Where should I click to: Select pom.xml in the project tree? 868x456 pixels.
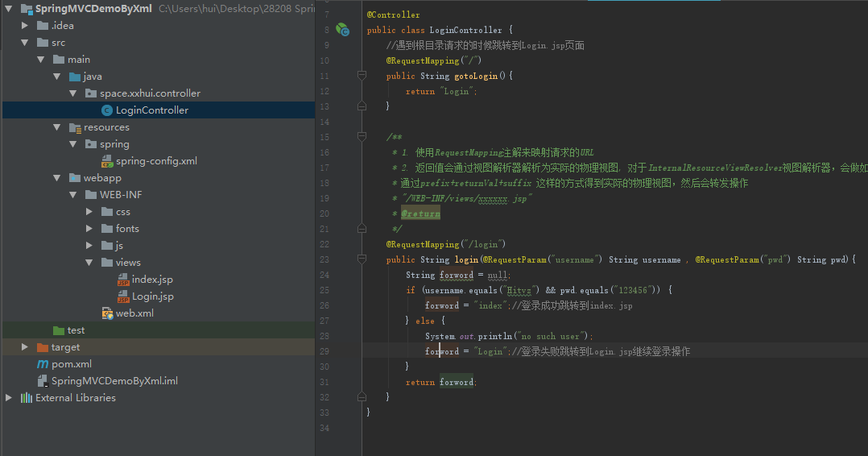click(x=72, y=364)
